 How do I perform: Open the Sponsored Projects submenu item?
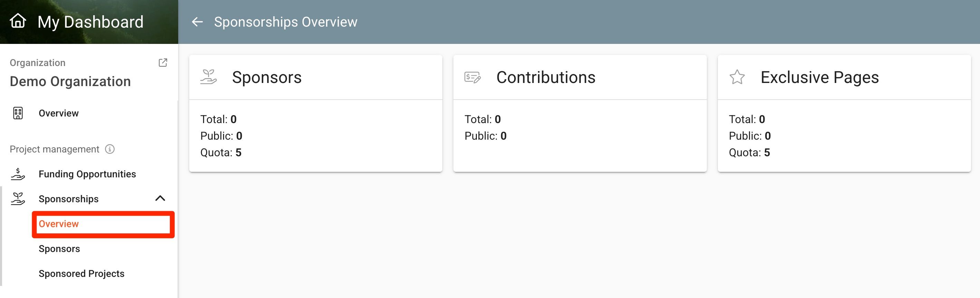point(81,273)
